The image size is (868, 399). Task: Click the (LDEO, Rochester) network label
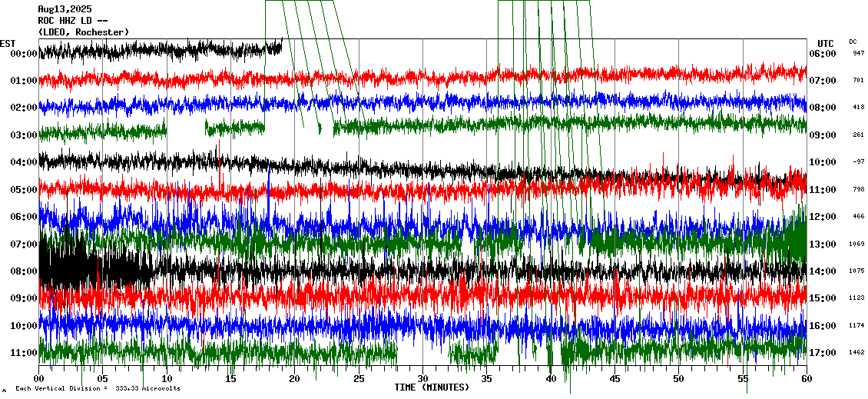click(x=83, y=32)
